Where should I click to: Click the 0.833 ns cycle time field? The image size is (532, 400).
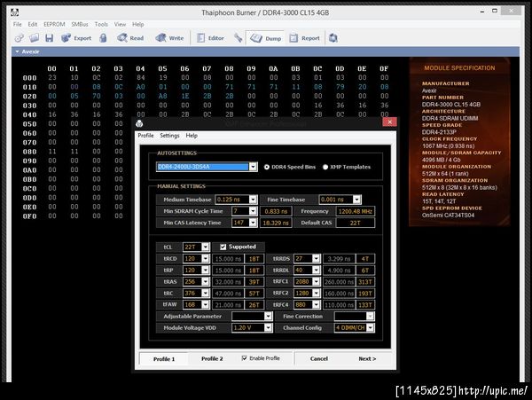[x=276, y=211]
